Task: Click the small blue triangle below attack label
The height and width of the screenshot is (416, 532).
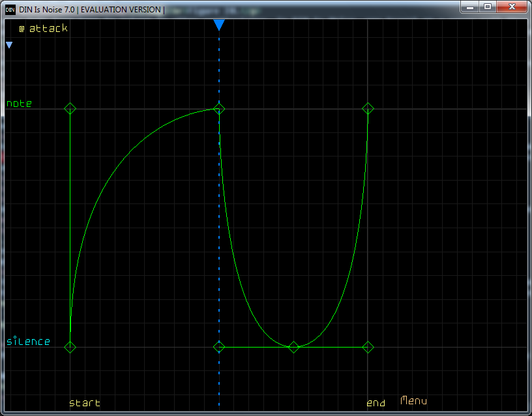Action: 9,45
